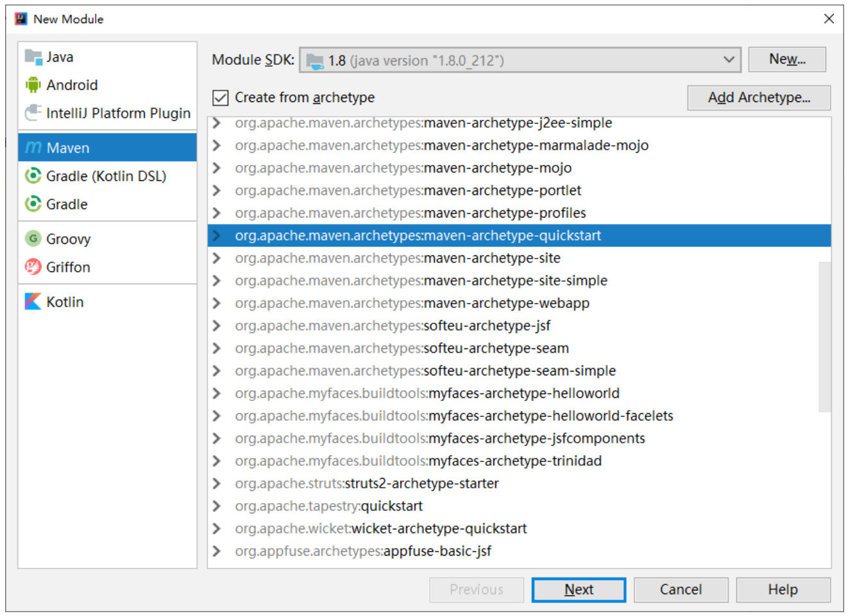
Task: Select Java module type
Action: (x=107, y=56)
